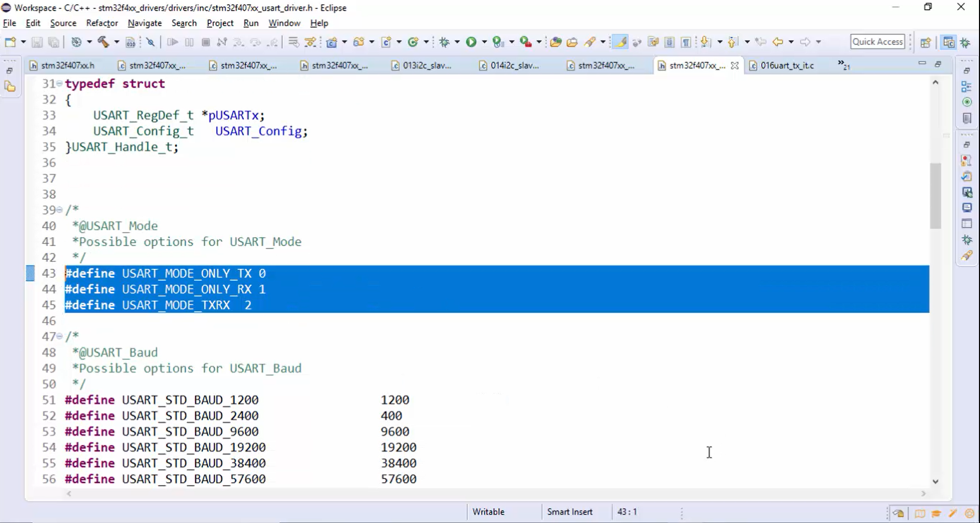Switch to the Debug perspective icon
Screen dimensions: 980x523
[x=966, y=42]
